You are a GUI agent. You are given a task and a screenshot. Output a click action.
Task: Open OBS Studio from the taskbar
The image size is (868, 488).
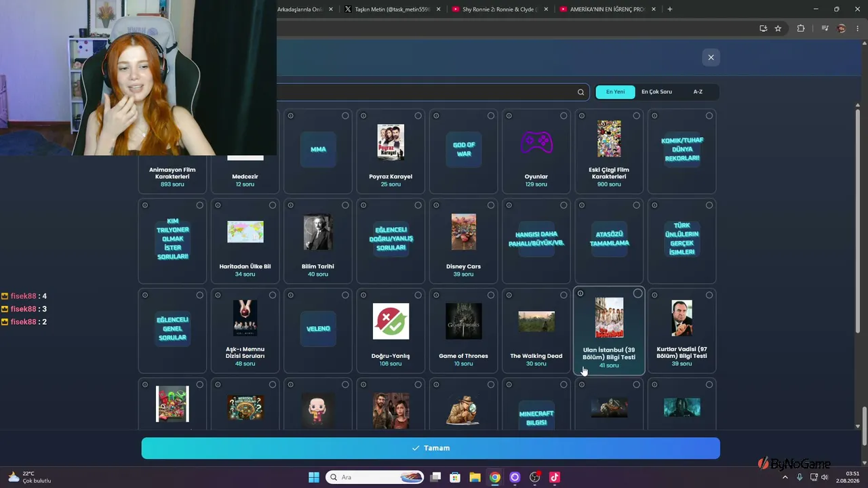coord(534,477)
